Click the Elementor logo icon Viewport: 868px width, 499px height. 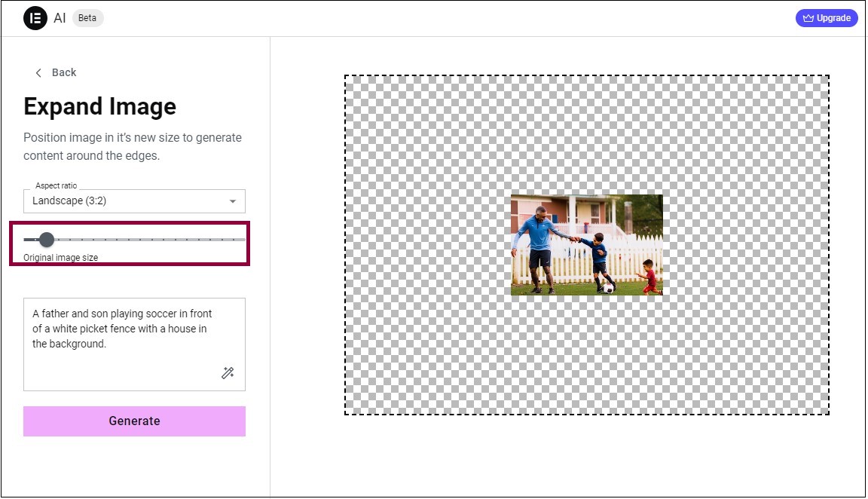pyautogui.click(x=35, y=18)
